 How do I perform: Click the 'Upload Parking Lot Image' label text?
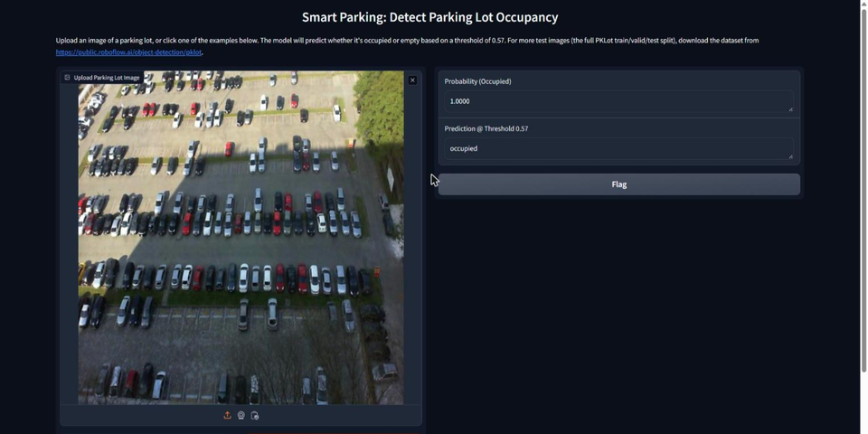pos(107,78)
